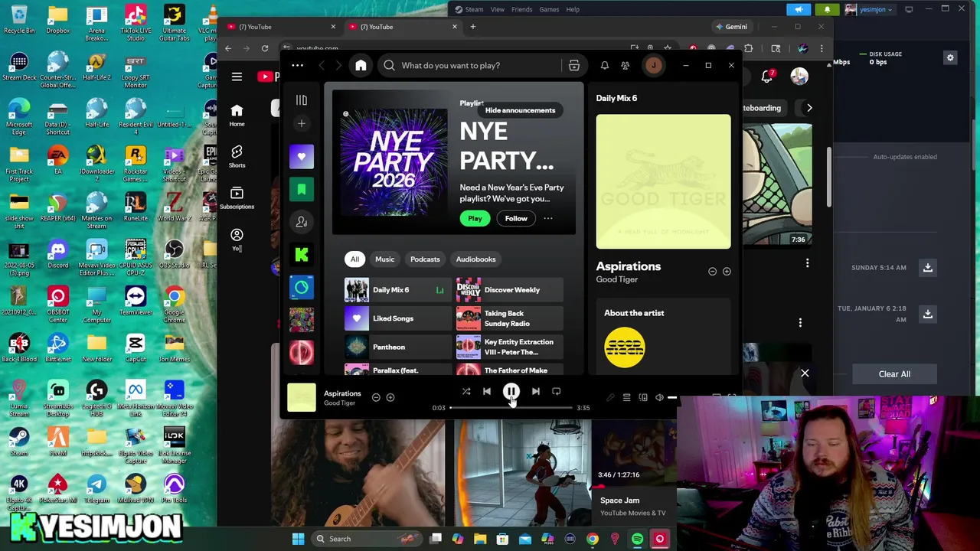The height and width of the screenshot is (551, 980).
Task: Open Spotify profile avatar menu
Action: click(653, 66)
